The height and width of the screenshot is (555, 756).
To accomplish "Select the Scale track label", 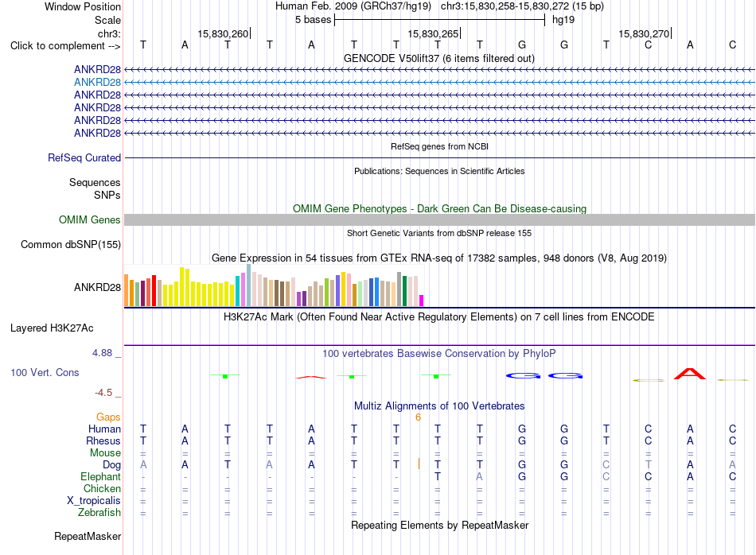I will point(107,20).
